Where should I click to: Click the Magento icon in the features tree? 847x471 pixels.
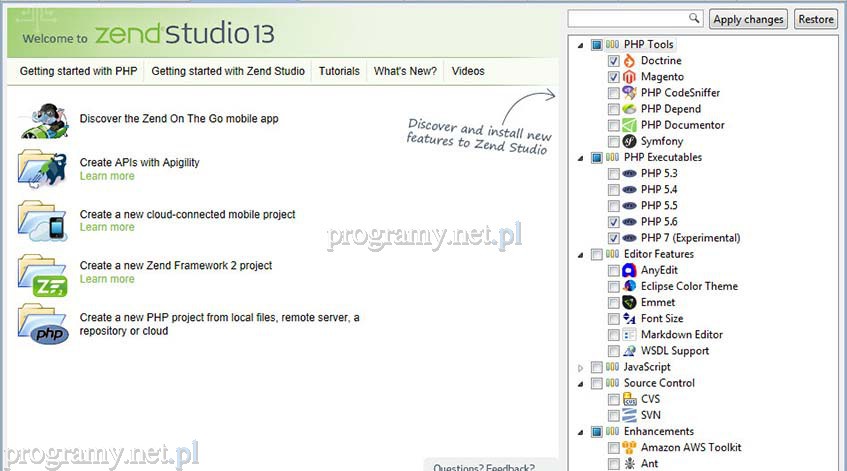coord(629,77)
